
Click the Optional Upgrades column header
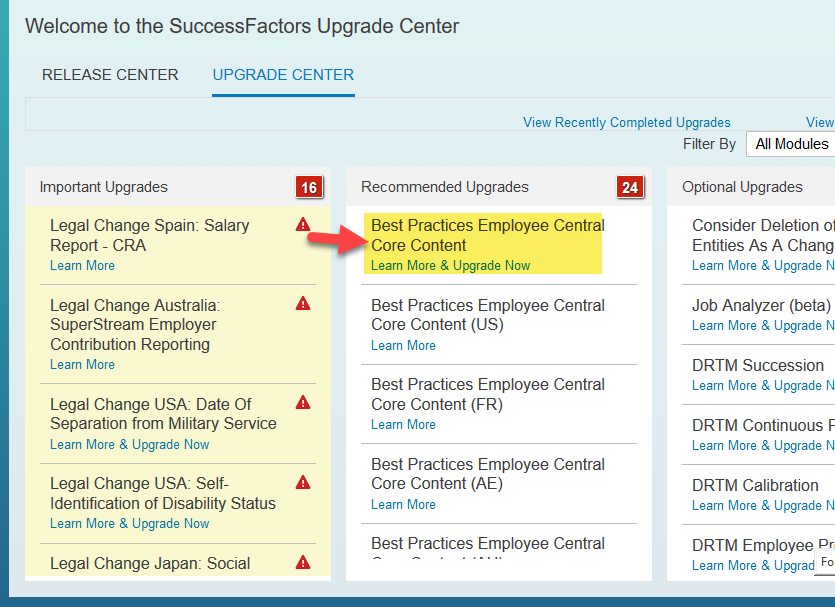click(742, 187)
